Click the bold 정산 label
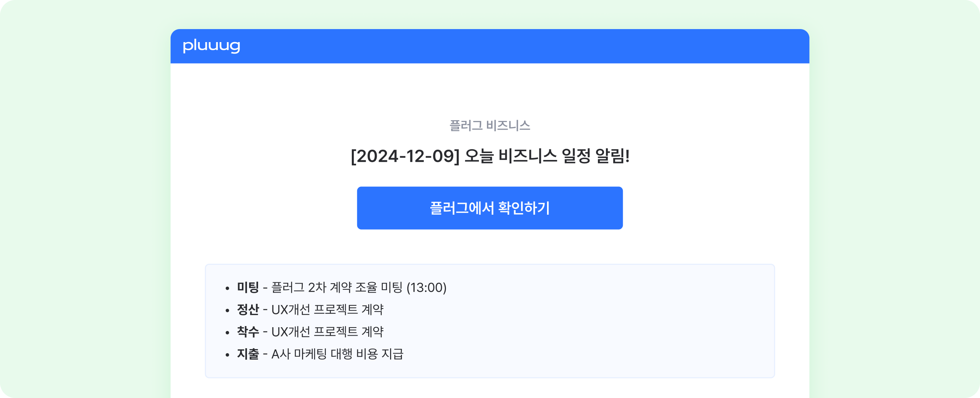This screenshot has height=398, width=980. pyautogui.click(x=248, y=310)
